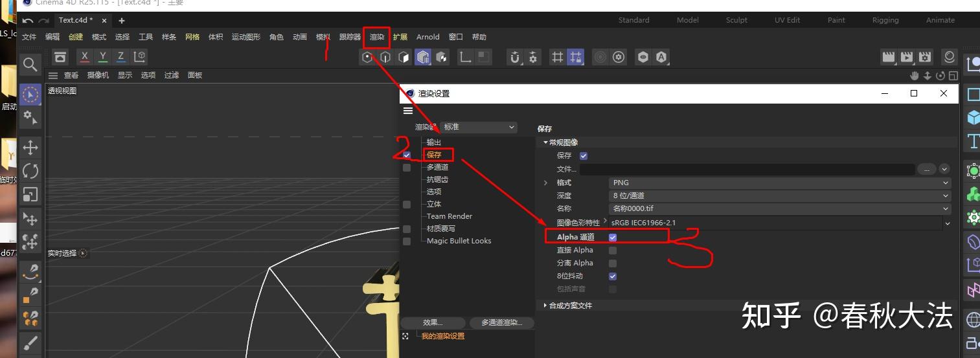Select the Scale tool
Image resolution: width=980 pixels, height=358 pixels.
click(30, 194)
